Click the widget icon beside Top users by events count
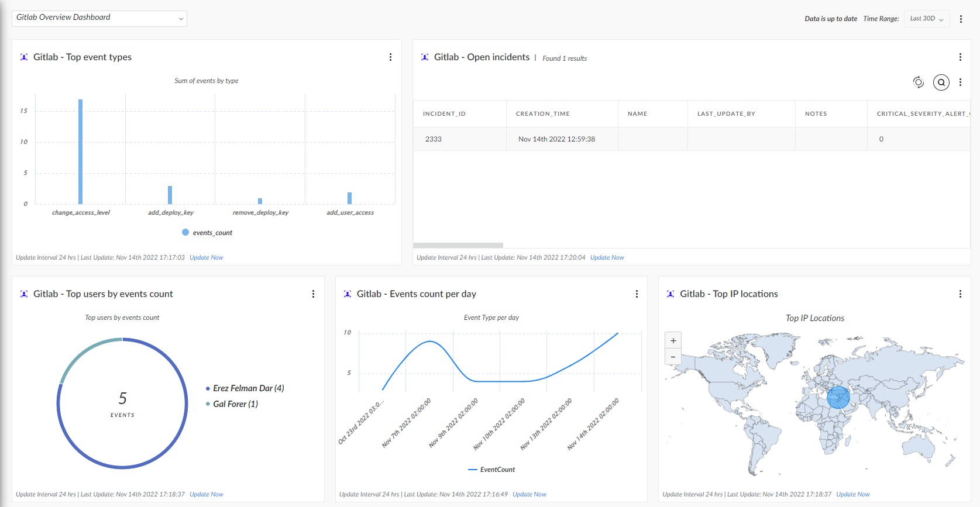 click(x=24, y=294)
